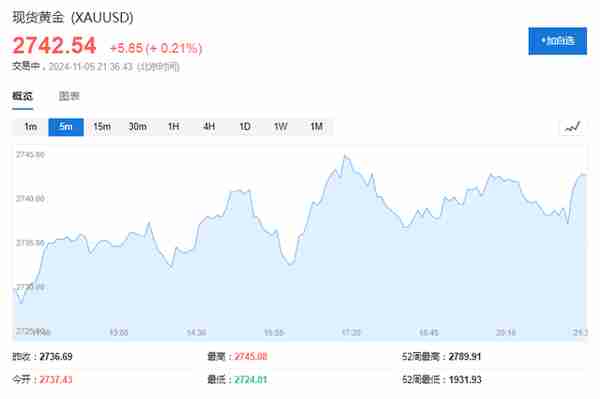This screenshot has width=600, height=399.
Task: Add XAUUSD to watchlist with blue button
Action: tap(557, 41)
